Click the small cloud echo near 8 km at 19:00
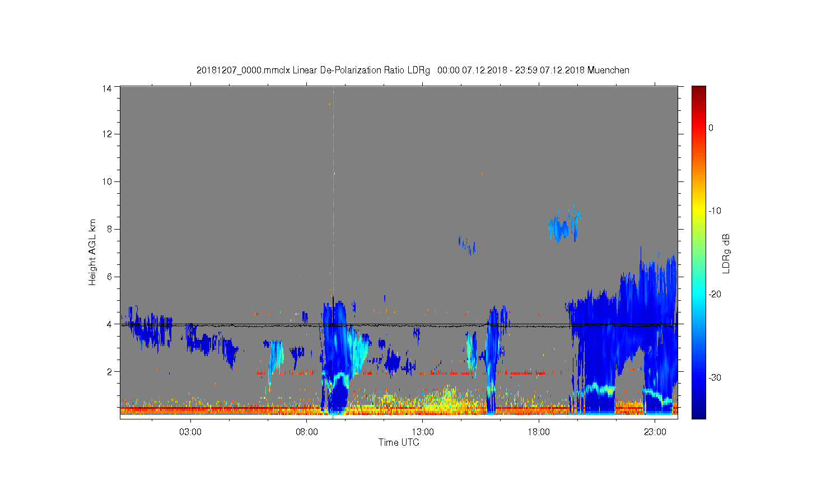This screenshot has width=840, height=504. [564, 226]
